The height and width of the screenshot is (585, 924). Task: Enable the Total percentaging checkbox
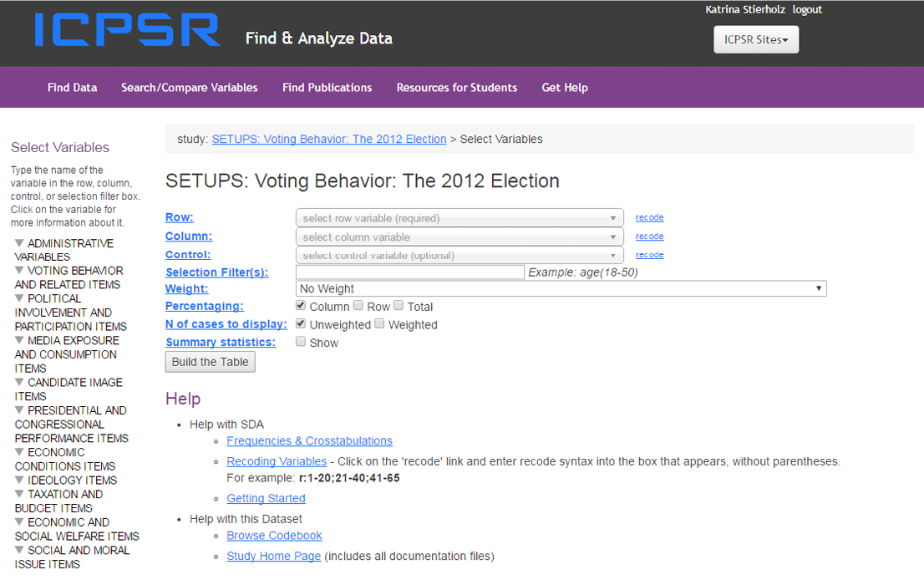399,306
